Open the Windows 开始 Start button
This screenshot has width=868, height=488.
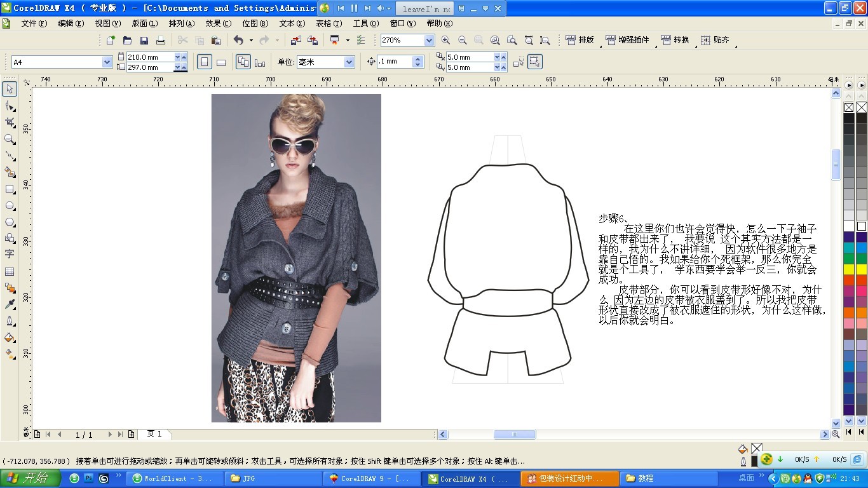point(31,478)
